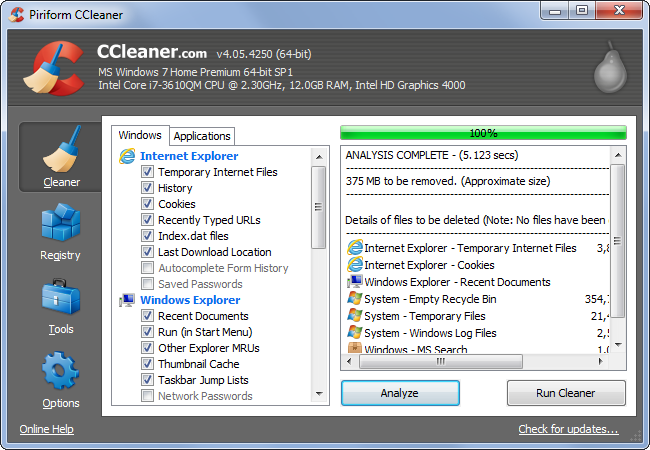Uncheck Temporary Internet Files checkbox
The height and width of the screenshot is (450, 650).
(147, 172)
